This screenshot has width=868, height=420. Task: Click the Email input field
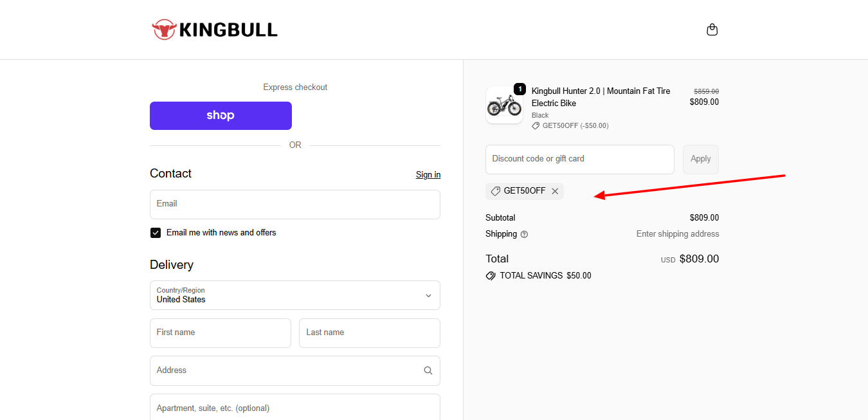294,204
